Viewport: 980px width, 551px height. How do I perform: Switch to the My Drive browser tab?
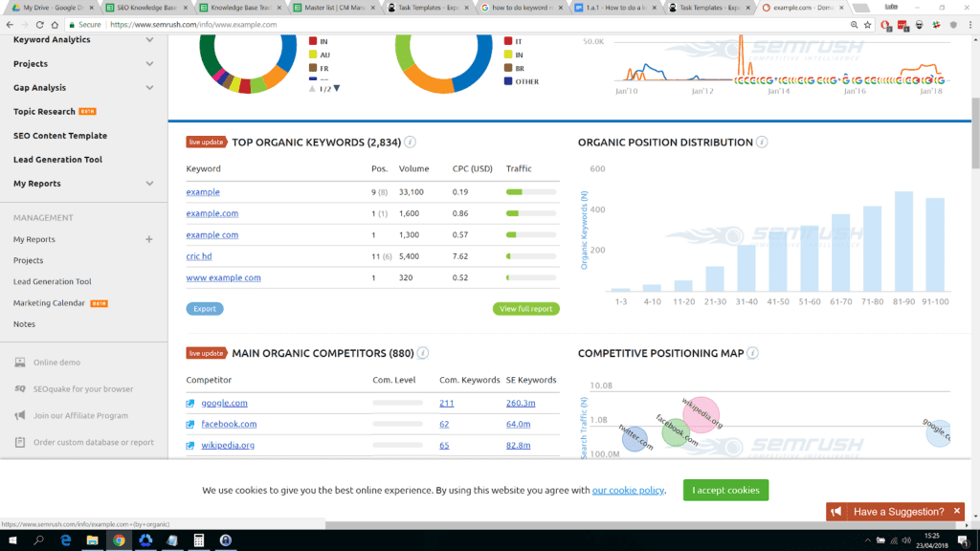pos(53,8)
